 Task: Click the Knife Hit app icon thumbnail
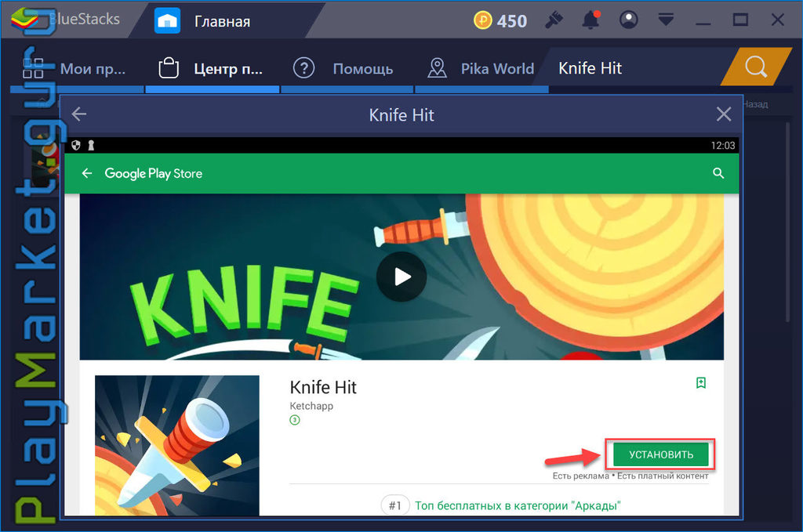(177, 446)
